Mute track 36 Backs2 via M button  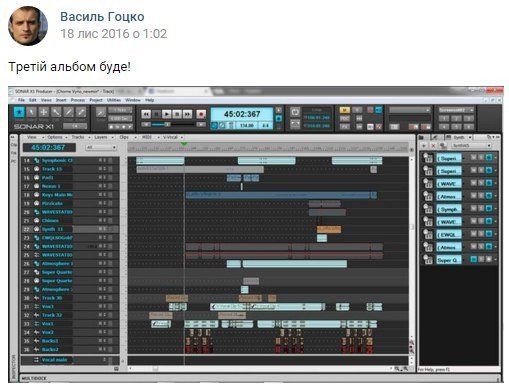point(100,349)
